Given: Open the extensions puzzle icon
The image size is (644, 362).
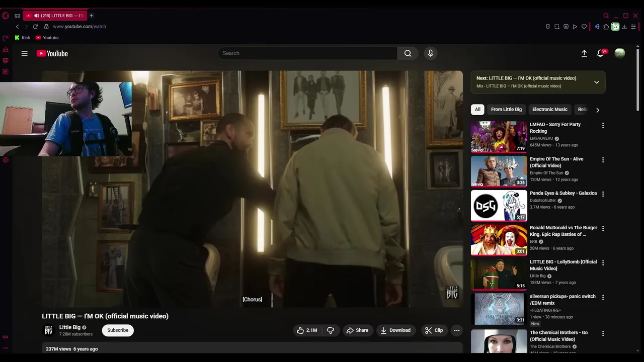Looking at the screenshot, I should click(x=606, y=27).
